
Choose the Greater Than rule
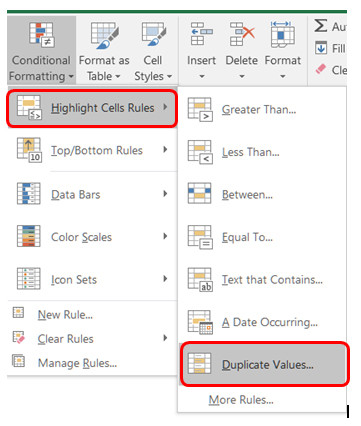pyautogui.click(x=262, y=109)
